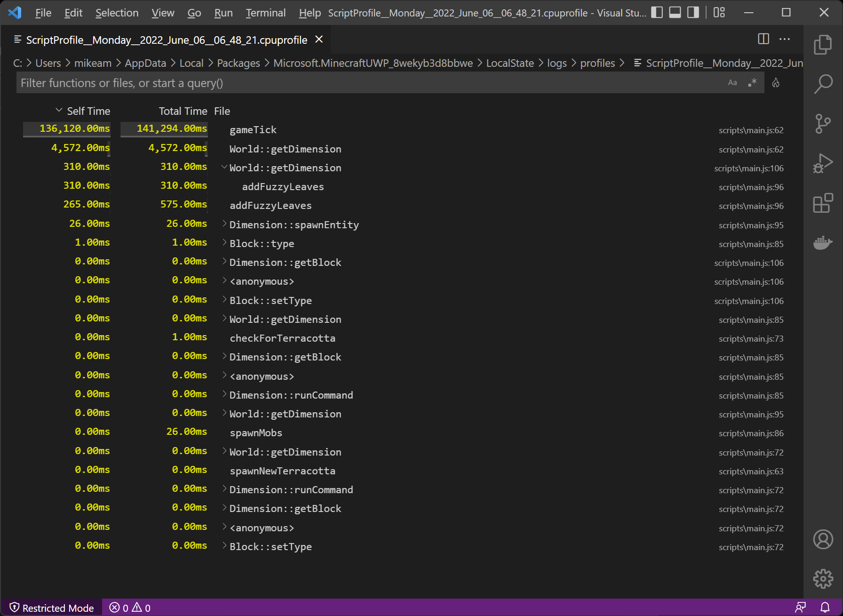
Task: Open the profiles folder from the breadcrumb
Action: [597, 63]
